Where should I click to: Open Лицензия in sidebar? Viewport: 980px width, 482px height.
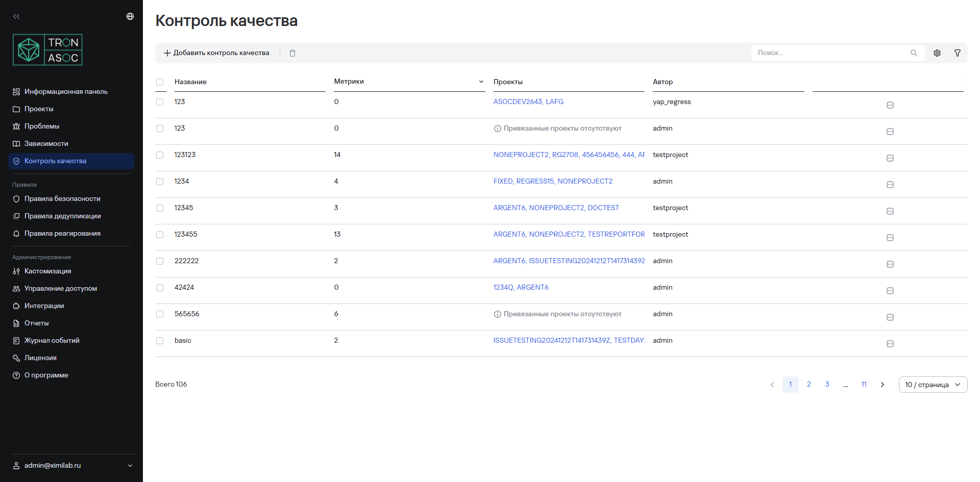[x=71, y=358]
